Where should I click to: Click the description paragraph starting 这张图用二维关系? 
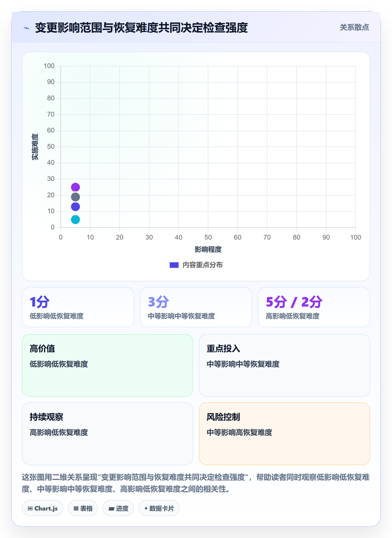[x=196, y=483]
